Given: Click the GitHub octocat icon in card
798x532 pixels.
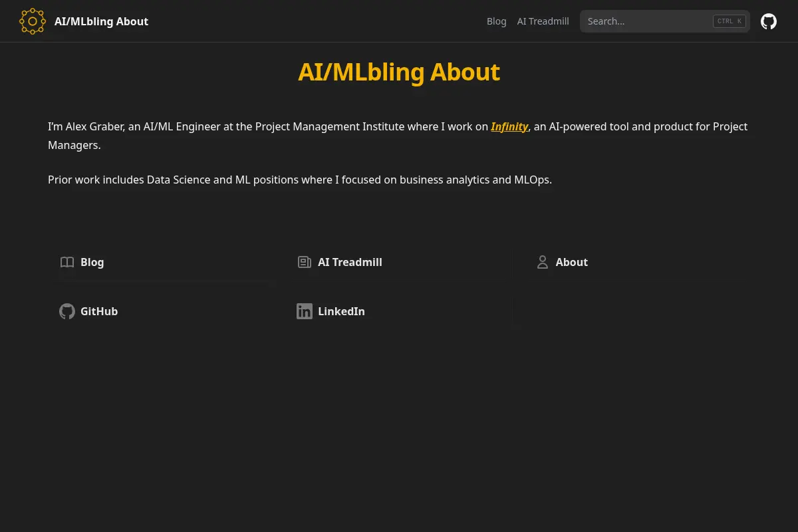Looking at the screenshot, I should [67, 311].
